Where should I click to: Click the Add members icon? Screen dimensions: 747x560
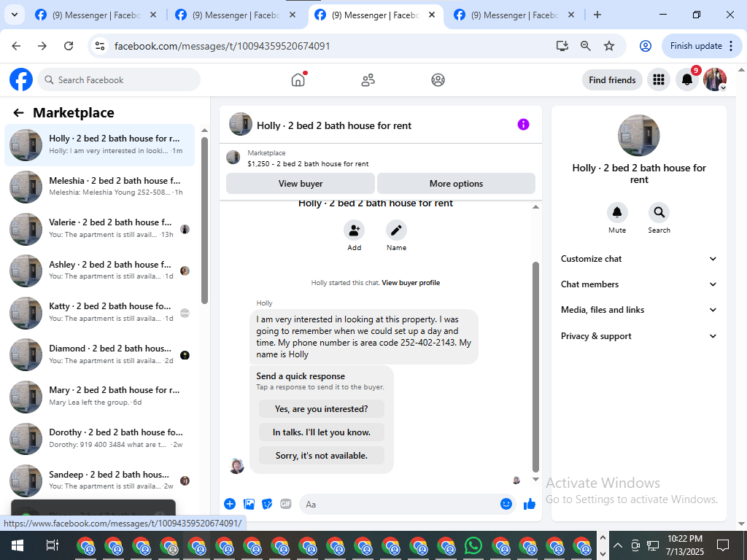(x=354, y=231)
